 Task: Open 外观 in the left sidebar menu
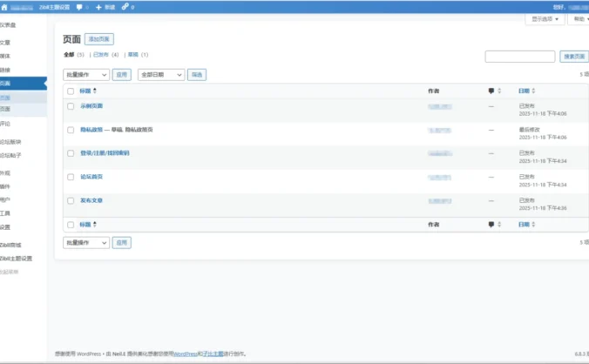tap(6, 172)
